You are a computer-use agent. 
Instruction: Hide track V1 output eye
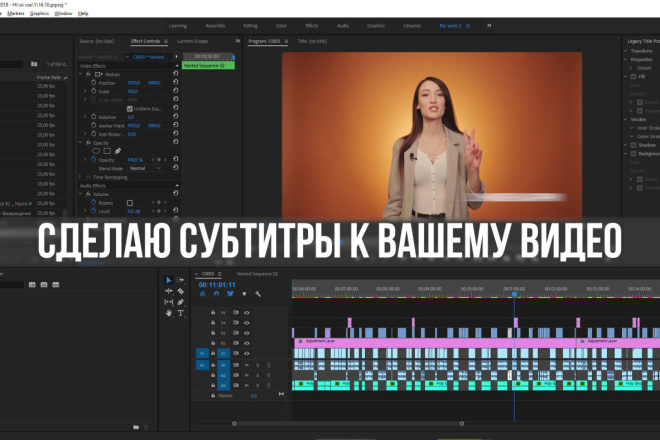[247, 353]
